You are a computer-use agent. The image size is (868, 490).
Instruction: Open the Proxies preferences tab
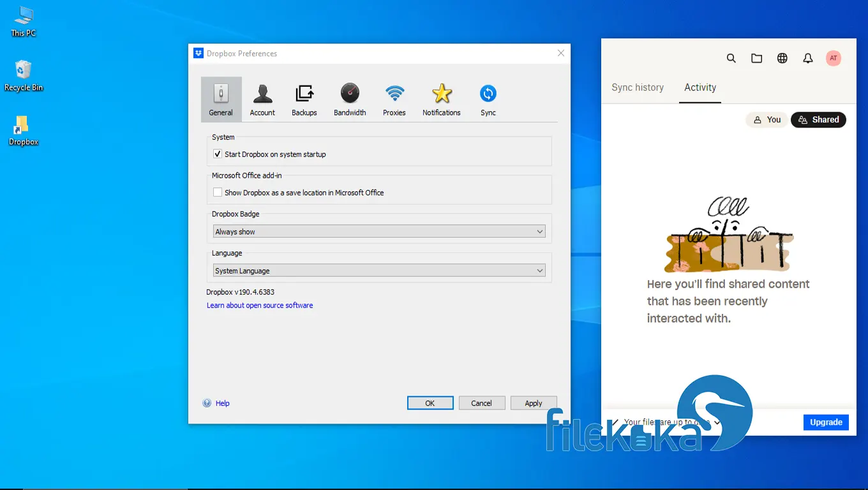pos(394,100)
